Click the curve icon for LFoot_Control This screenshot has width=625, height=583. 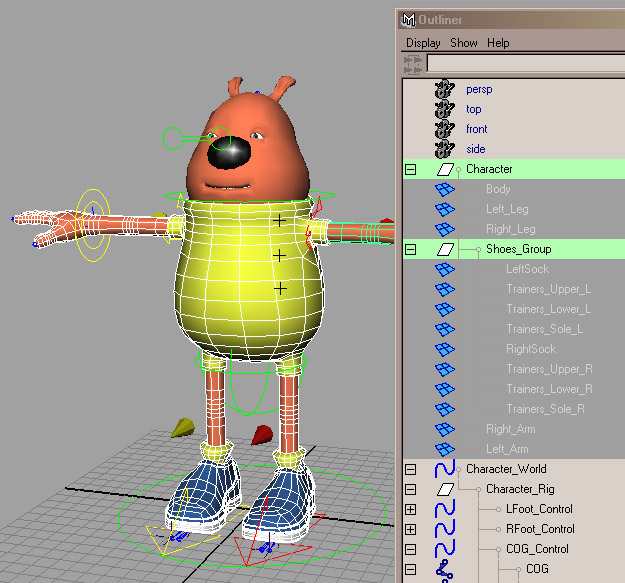[445, 509]
